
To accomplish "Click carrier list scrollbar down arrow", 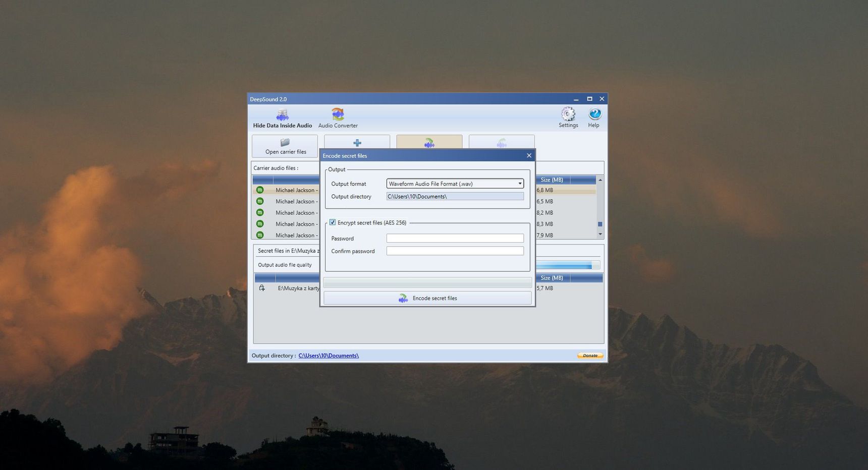I will click(600, 234).
